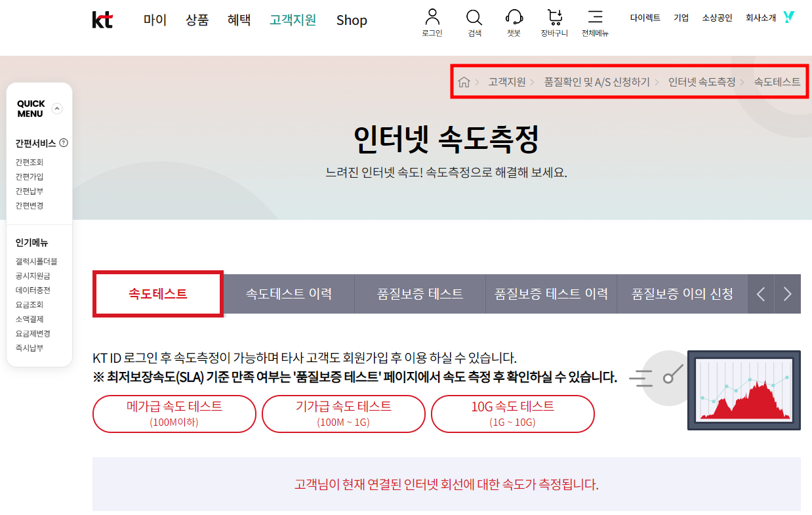The width and height of the screenshot is (812, 515).
Task: Open 갤럭시폴더블 in 인기메뉴
Action: click(x=37, y=261)
